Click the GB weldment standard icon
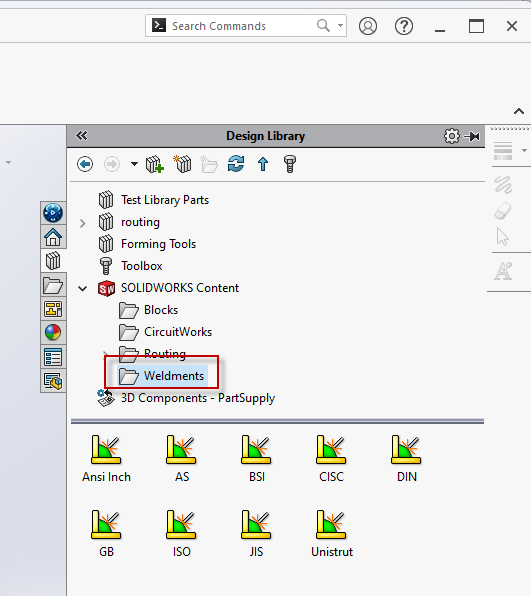 point(106,525)
